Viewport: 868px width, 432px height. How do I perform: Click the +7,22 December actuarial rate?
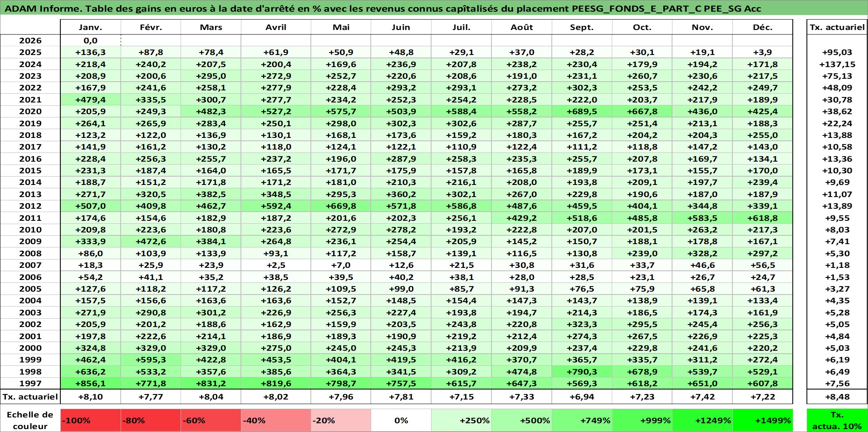(x=763, y=397)
